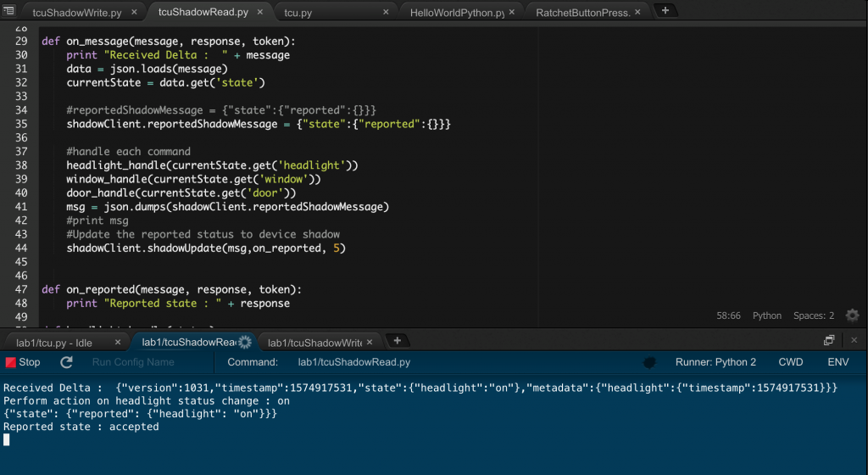Add a new editor tab with plus
Screen dimensions: 868x475
(x=665, y=10)
